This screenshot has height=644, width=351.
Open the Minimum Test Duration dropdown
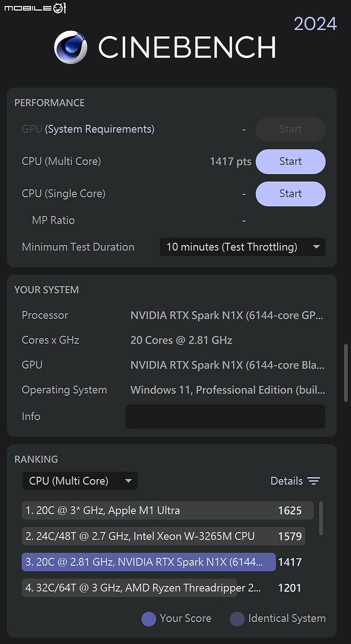243,247
